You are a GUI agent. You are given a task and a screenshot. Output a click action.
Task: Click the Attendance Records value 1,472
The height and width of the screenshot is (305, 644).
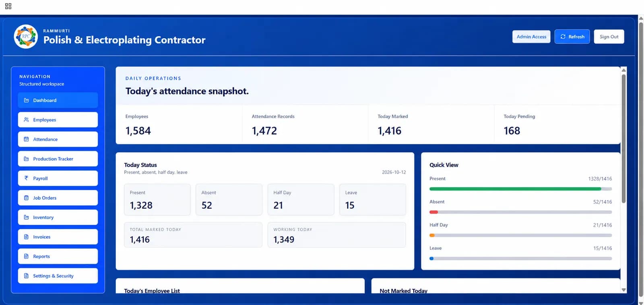[x=264, y=131]
